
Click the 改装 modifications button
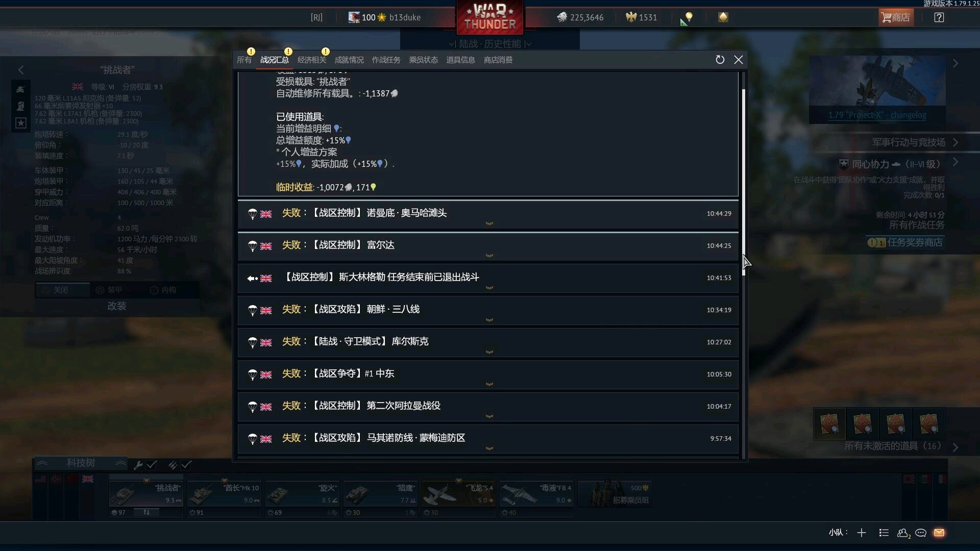[x=117, y=306]
